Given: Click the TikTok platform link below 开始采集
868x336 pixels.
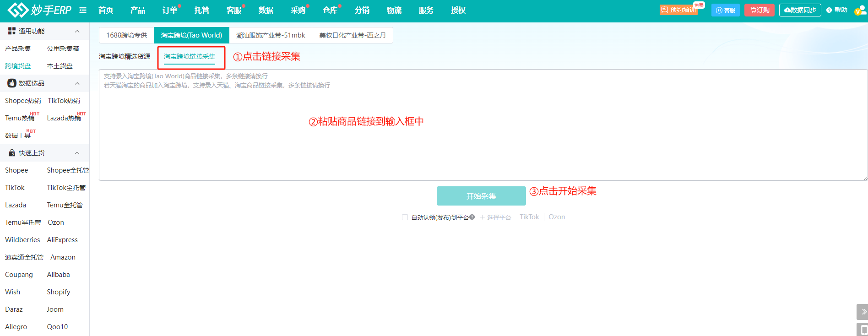Looking at the screenshot, I should (x=529, y=217).
